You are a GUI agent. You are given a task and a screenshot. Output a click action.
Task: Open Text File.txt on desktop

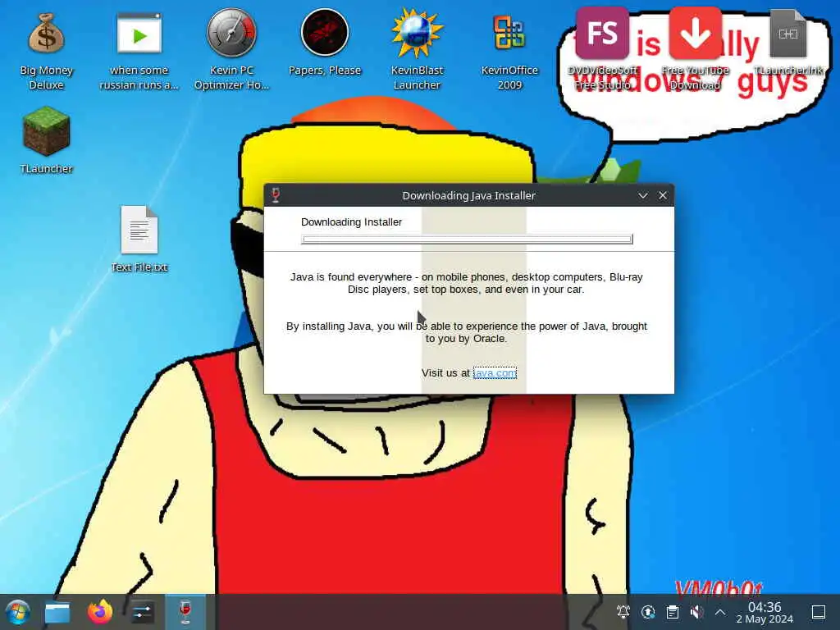tap(139, 239)
